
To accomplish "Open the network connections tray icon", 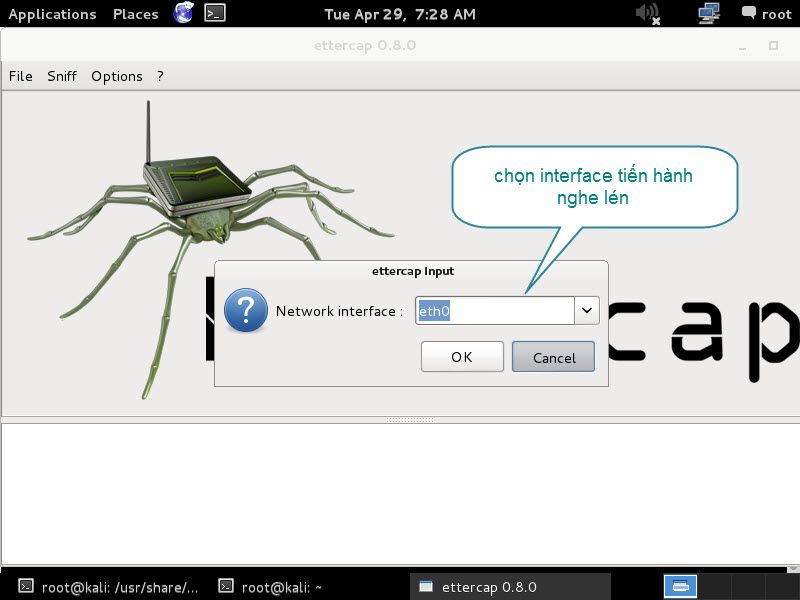I will pos(709,13).
